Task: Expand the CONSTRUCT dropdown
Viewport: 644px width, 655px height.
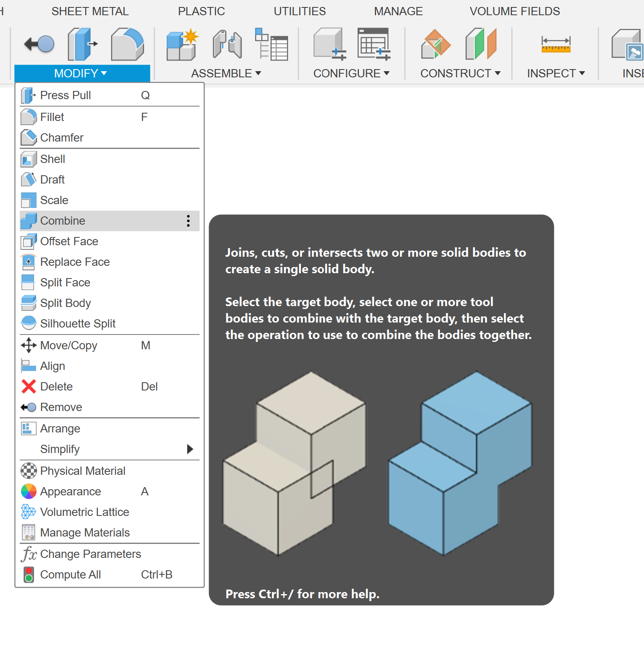Action: (460, 74)
